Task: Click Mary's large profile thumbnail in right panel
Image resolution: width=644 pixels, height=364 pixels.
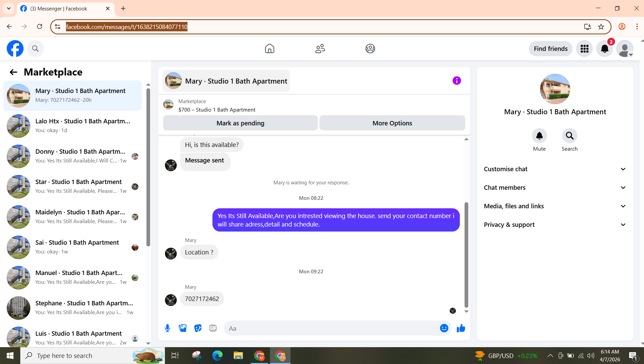Action: coord(555,89)
